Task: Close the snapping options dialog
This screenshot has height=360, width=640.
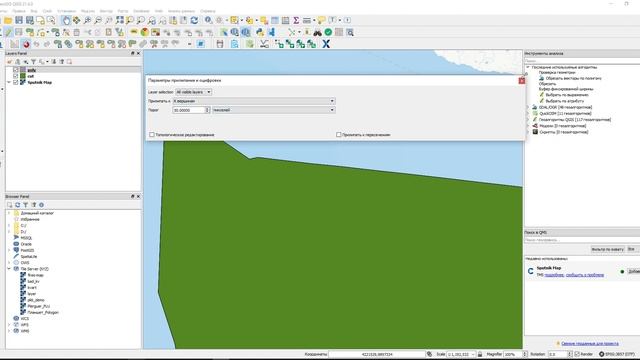Action: click(522, 80)
